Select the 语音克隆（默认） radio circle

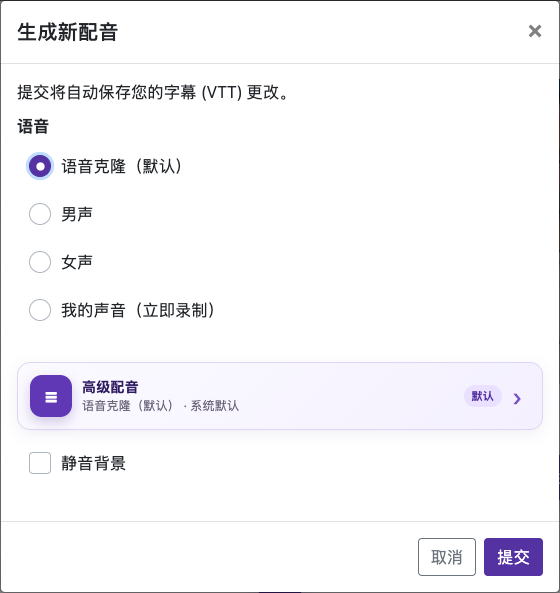click(x=40, y=166)
